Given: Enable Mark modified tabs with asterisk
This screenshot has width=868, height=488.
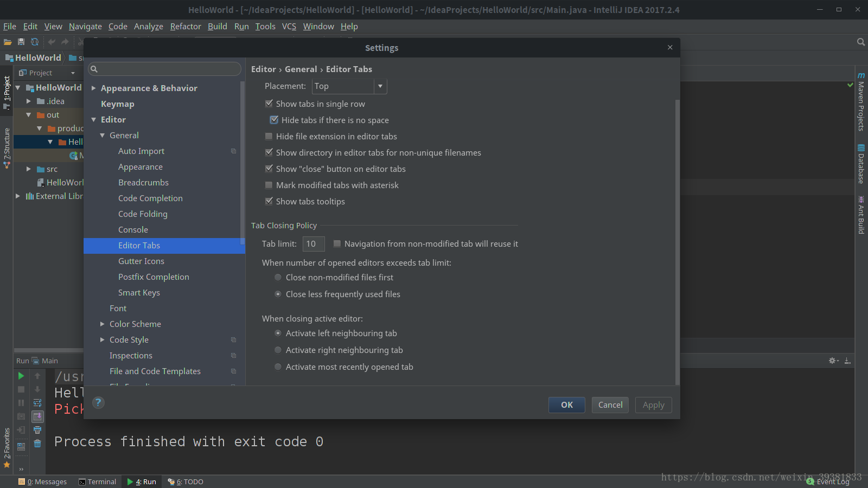Looking at the screenshot, I should click(269, 185).
